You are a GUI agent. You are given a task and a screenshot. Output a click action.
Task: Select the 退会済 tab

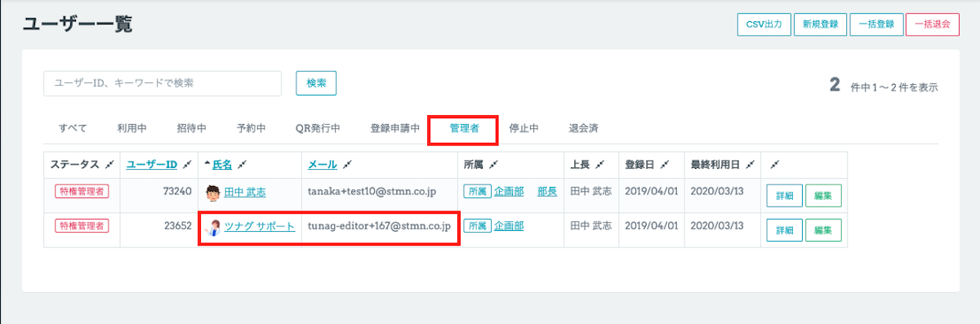[x=584, y=129]
